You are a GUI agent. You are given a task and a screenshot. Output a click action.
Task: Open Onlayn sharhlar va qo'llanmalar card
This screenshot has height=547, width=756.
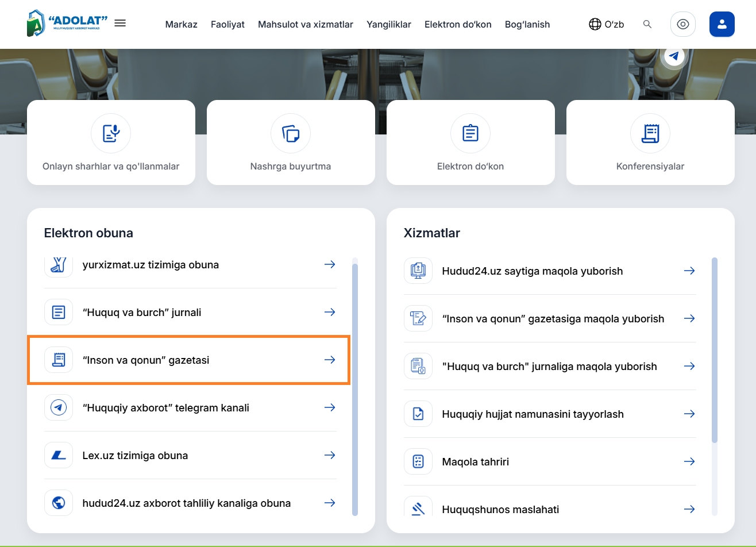tap(111, 142)
